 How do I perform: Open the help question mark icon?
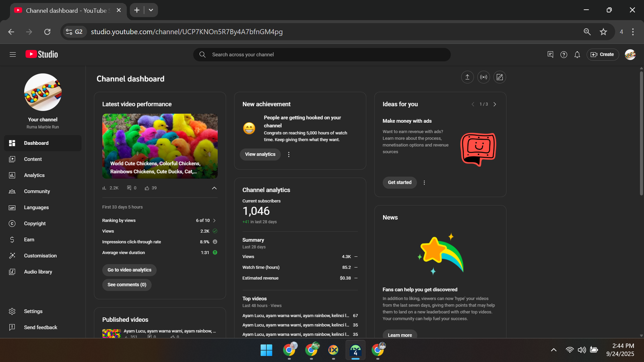point(563,55)
